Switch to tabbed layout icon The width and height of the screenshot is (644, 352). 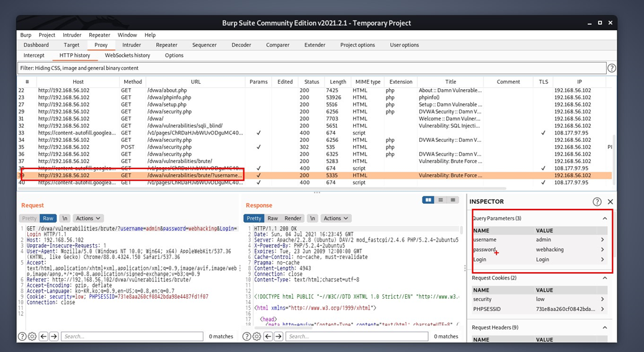(x=453, y=200)
